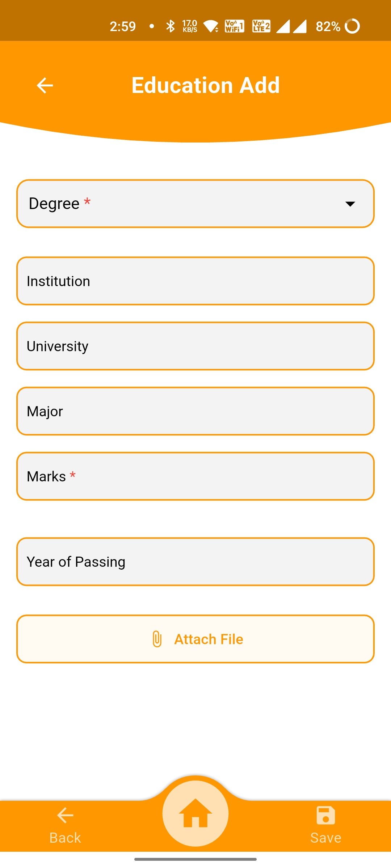Tap the Education Add page title

[206, 85]
